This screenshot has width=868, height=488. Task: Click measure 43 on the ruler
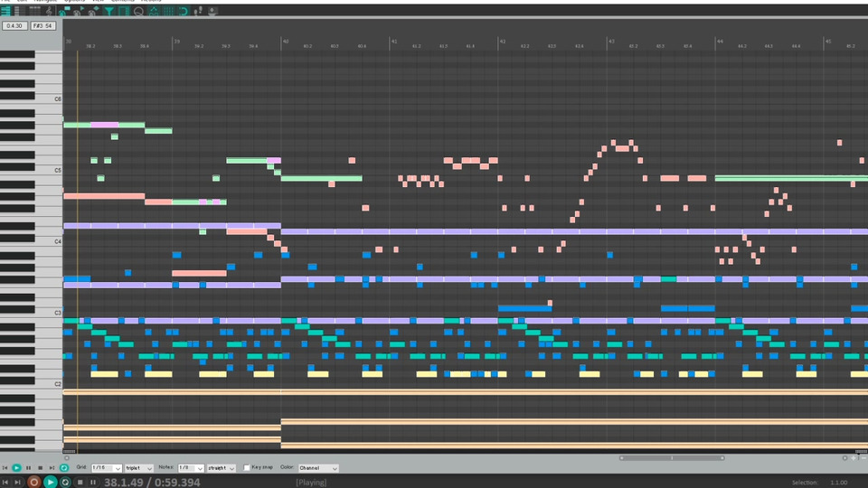611,42
